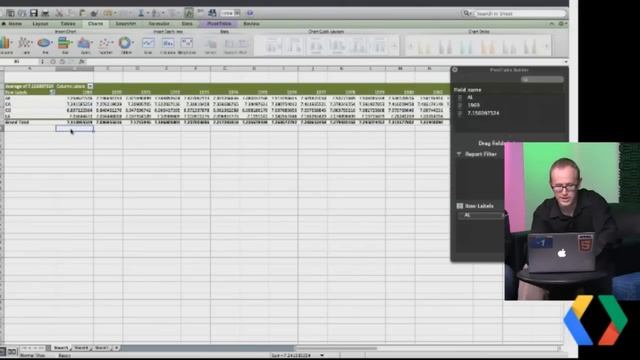Insert a Pie chart
This screenshot has height=360, width=640.
[x=44, y=45]
